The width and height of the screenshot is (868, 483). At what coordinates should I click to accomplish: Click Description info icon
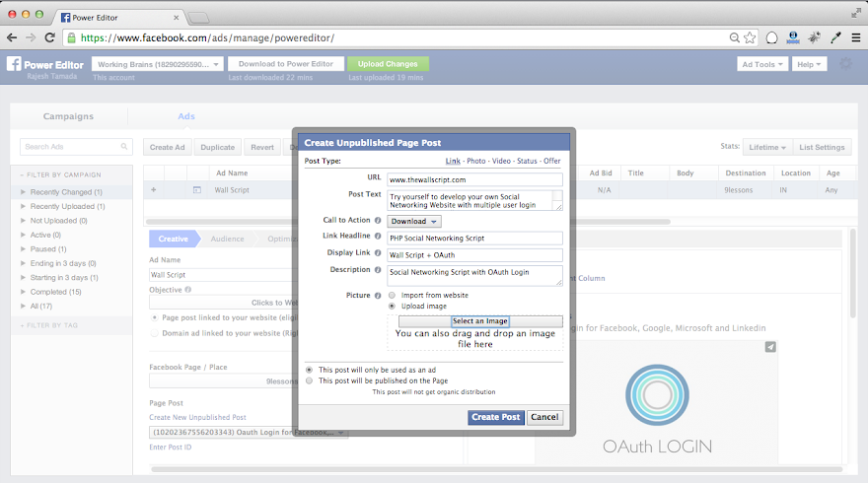378,270
